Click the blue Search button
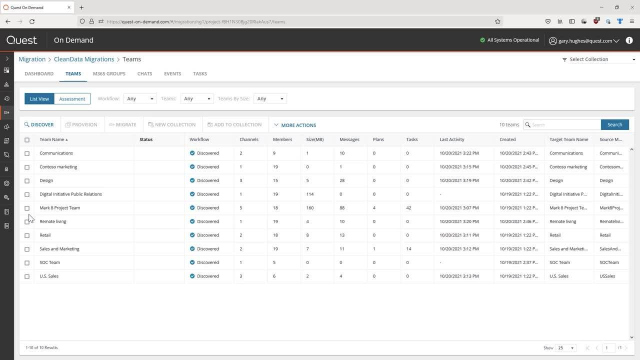 coord(615,125)
